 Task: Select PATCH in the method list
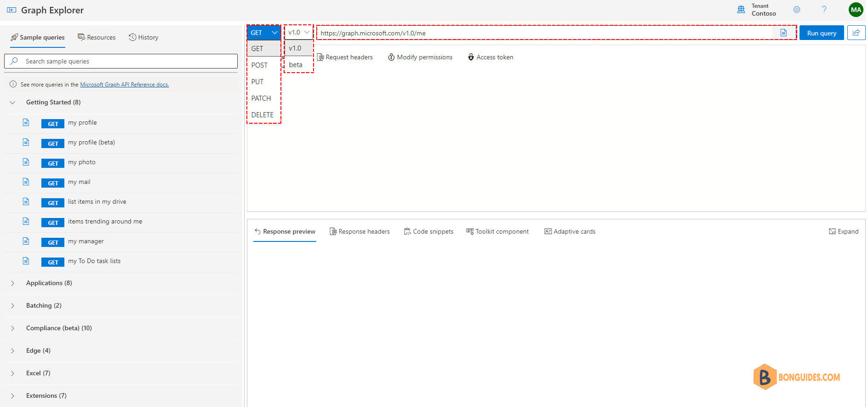point(264,98)
